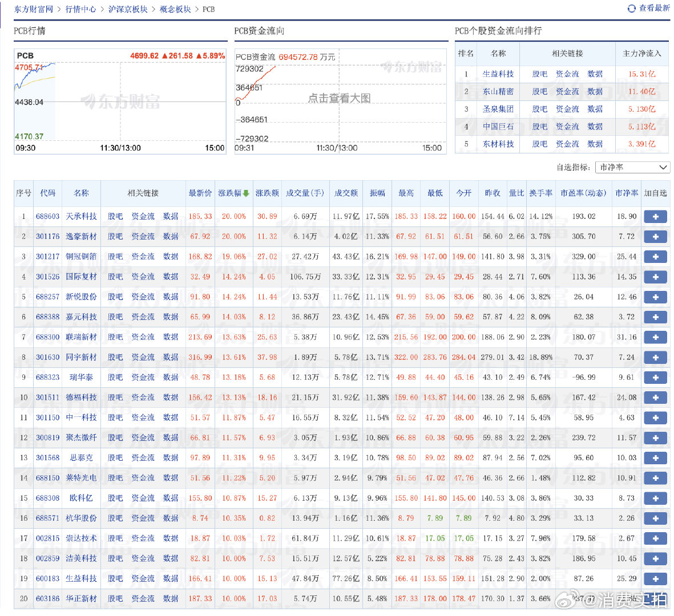
Task: Add 铜冠铜箔 to watchlist with plus button
Action: point(655,257)
